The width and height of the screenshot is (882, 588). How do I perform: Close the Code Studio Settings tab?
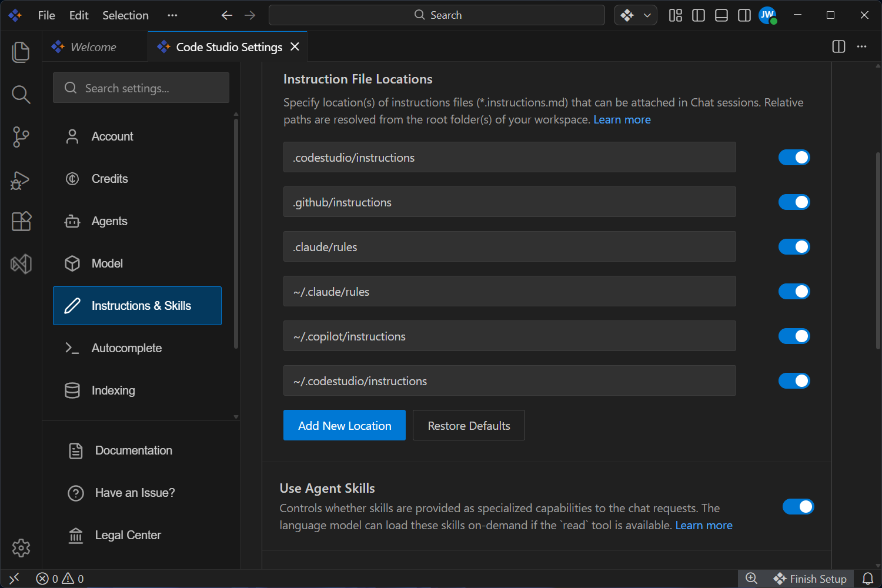pos(295,46)
